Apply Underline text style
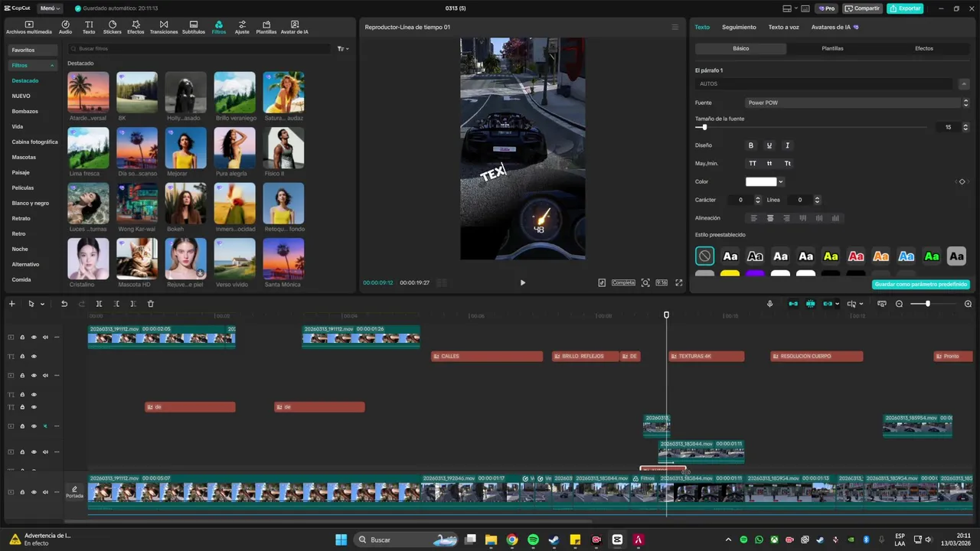The width and height of the screenshot is (980, 551). click(769, 145)
